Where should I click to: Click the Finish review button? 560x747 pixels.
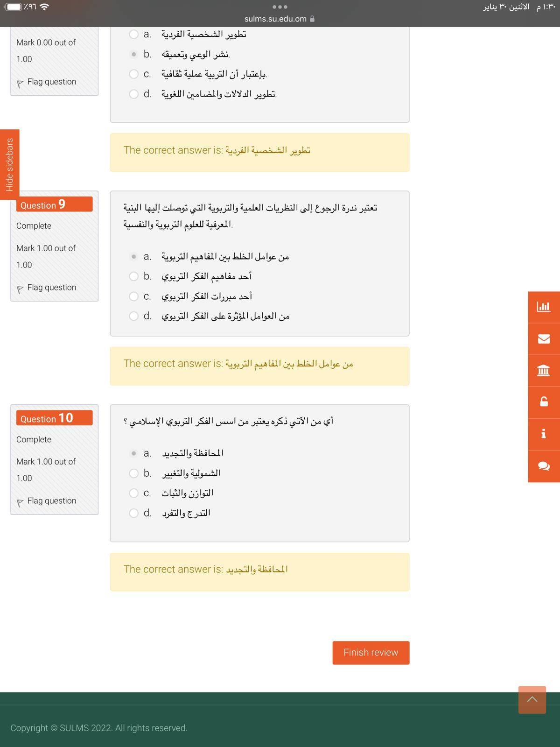point(371,652)
